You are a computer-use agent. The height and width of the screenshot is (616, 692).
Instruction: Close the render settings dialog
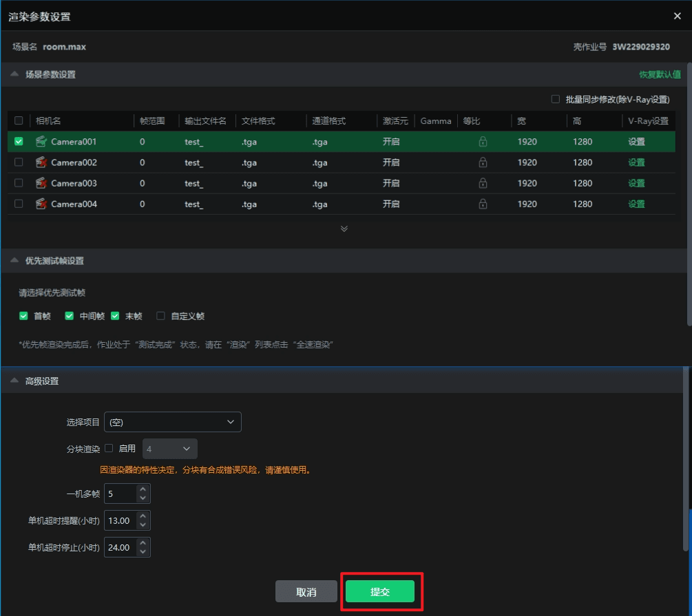click(678, 16)
